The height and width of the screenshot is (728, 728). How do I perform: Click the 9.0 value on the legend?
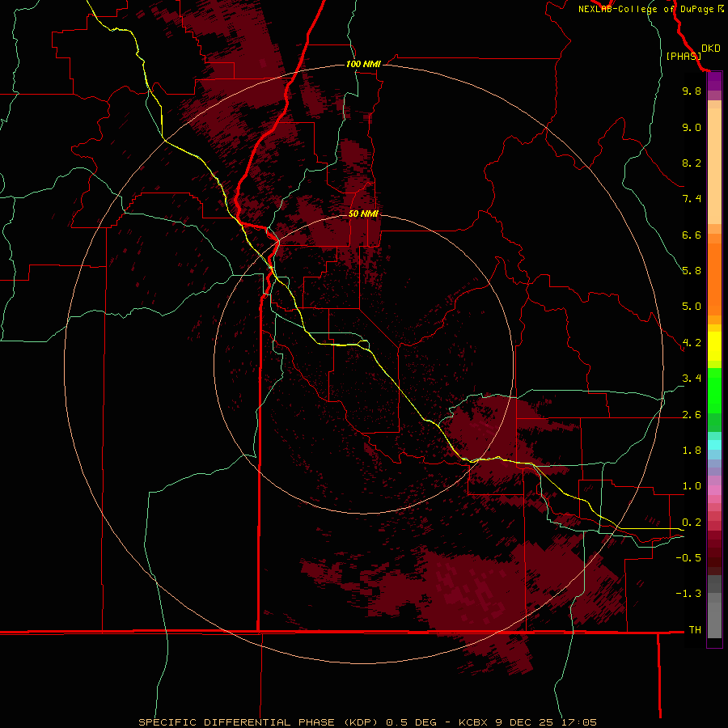click(692, 127)
